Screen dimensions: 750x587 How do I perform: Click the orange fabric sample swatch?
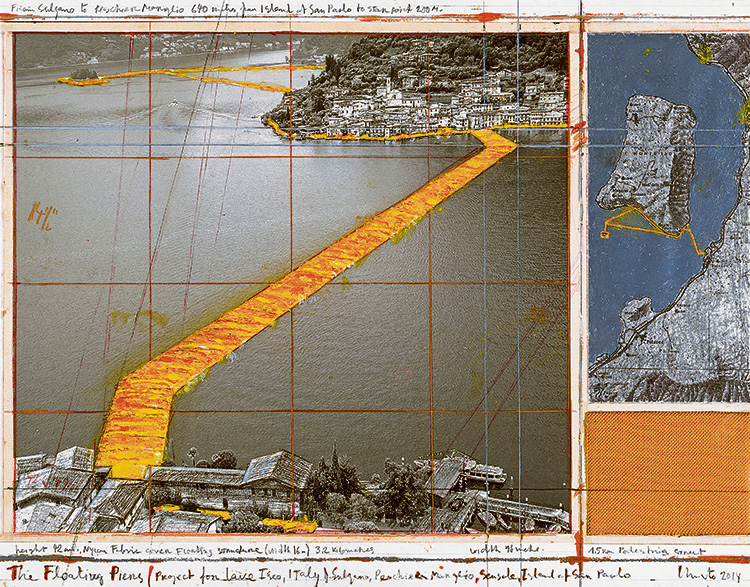(x=668, y=473)
